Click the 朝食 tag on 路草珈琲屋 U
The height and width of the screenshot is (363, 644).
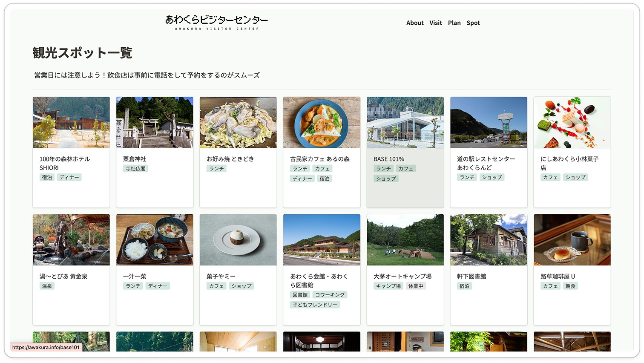(x=570, y=286)
